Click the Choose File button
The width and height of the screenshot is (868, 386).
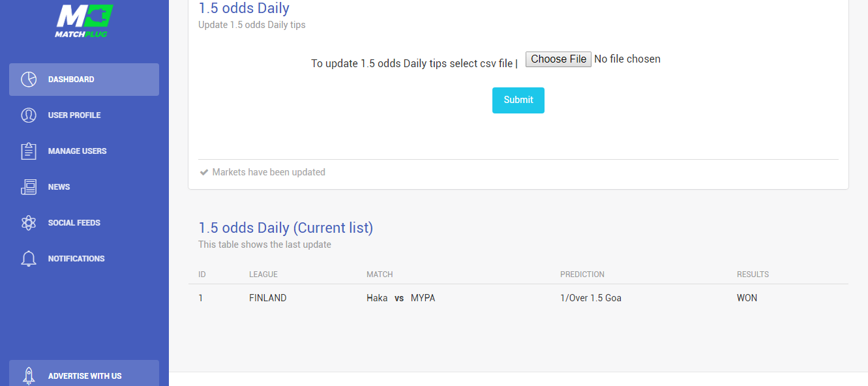pyautogui.click(x=558, y=59)
